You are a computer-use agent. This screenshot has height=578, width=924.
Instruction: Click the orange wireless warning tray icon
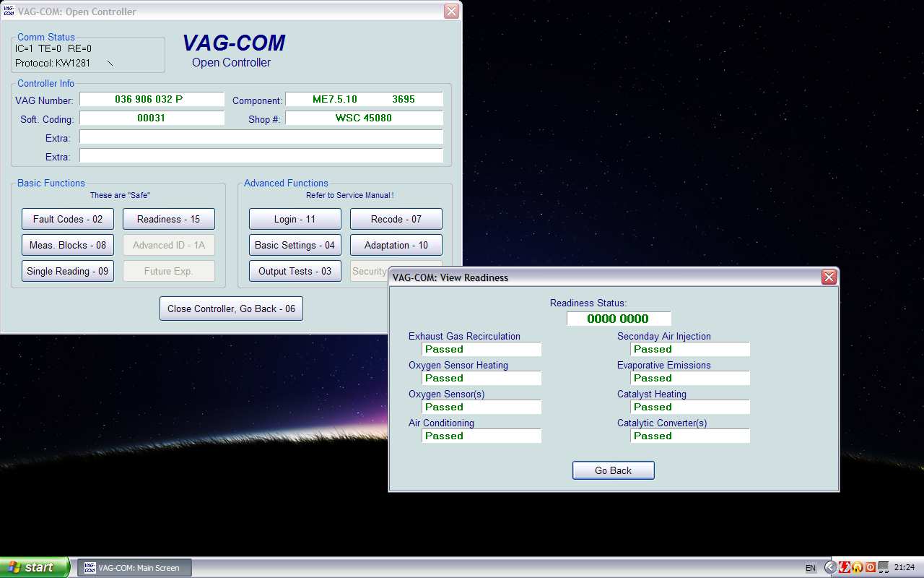click(x=858, y=568)
